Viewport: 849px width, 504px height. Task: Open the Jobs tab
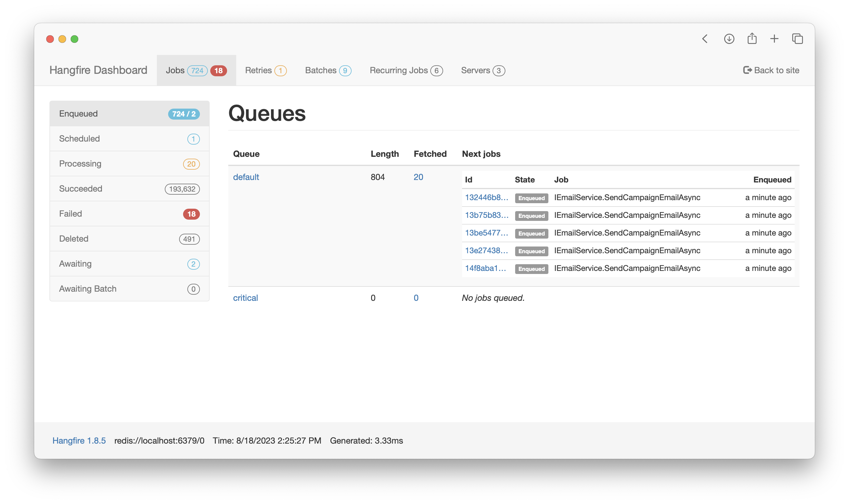tap(196, 70)
